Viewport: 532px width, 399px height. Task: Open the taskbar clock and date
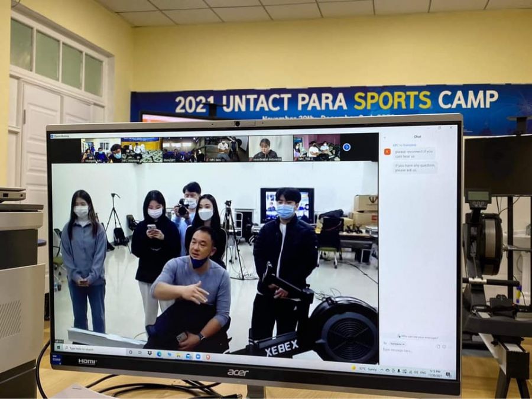coord(434,374)
